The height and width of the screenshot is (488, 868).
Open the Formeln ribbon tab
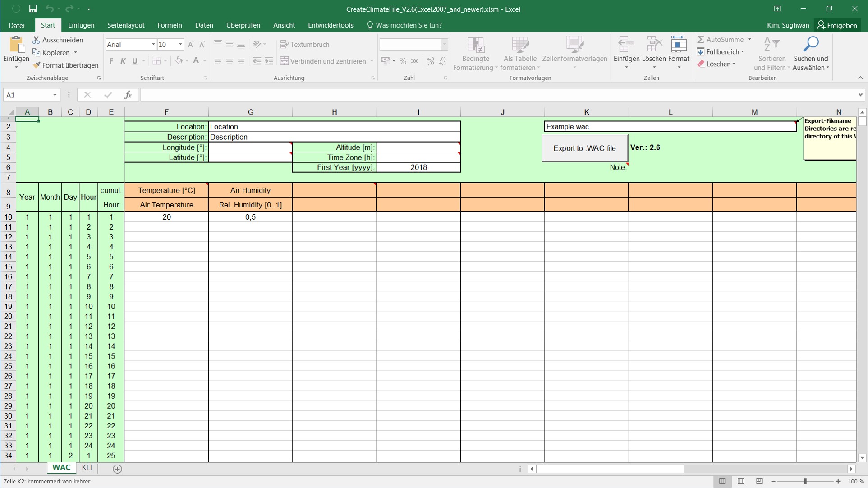pos(170,25)
